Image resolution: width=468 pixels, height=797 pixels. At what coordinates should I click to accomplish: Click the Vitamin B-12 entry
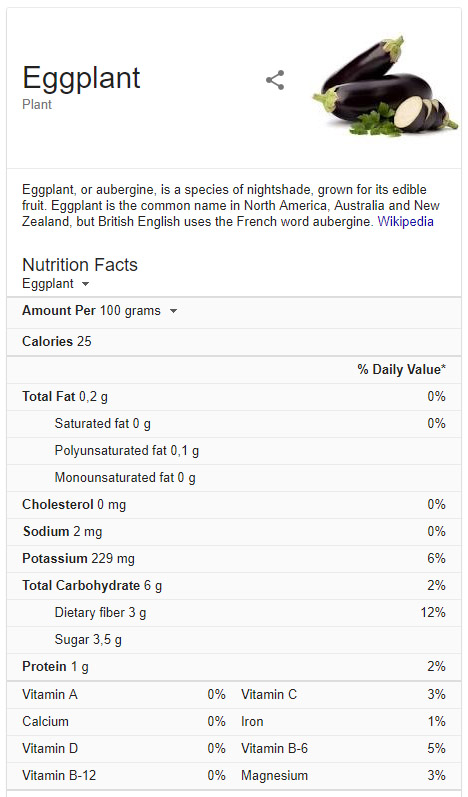click(123, 775)
